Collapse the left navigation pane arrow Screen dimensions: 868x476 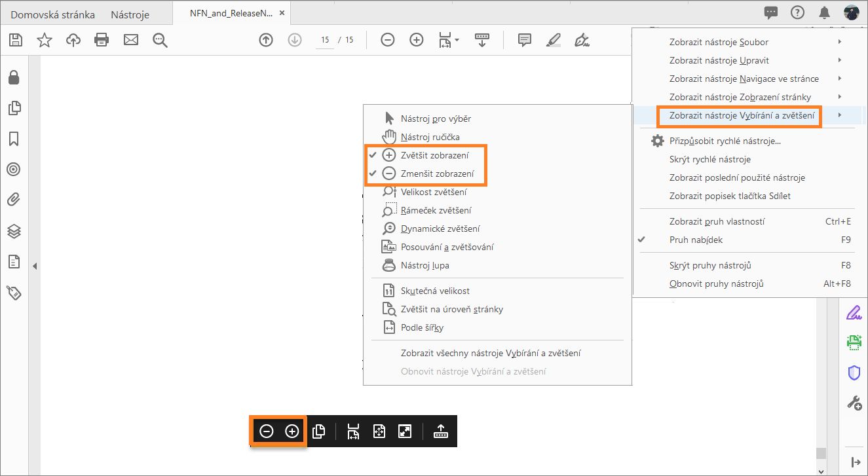[x=35, y=266]
